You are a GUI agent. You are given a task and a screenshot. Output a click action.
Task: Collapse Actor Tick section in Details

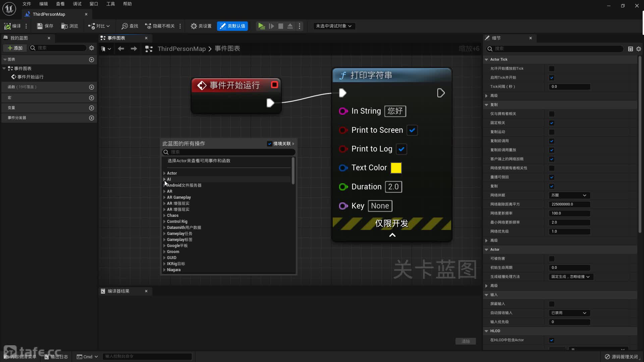486,59
